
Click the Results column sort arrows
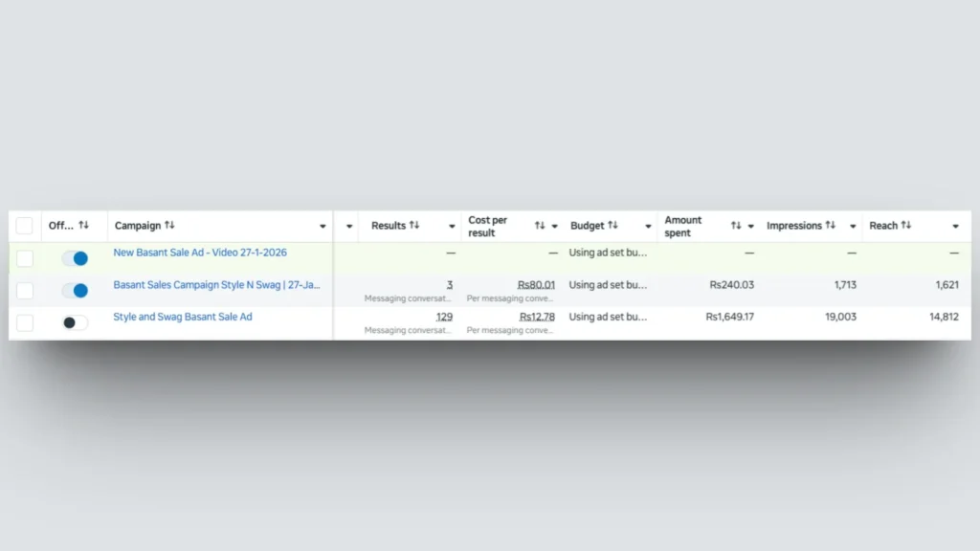[414, 226]
